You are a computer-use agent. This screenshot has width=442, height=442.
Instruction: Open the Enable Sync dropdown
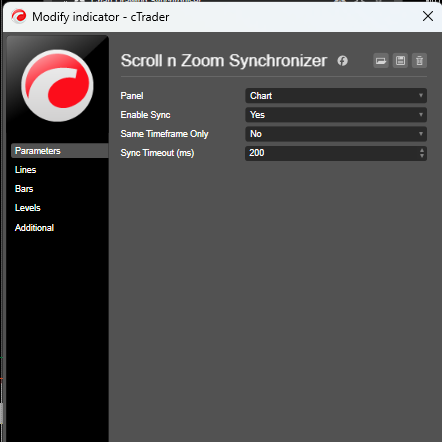336,115
